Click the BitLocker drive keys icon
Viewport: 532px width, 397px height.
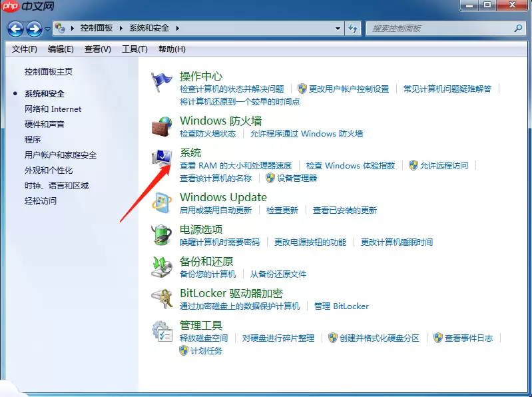162,298
